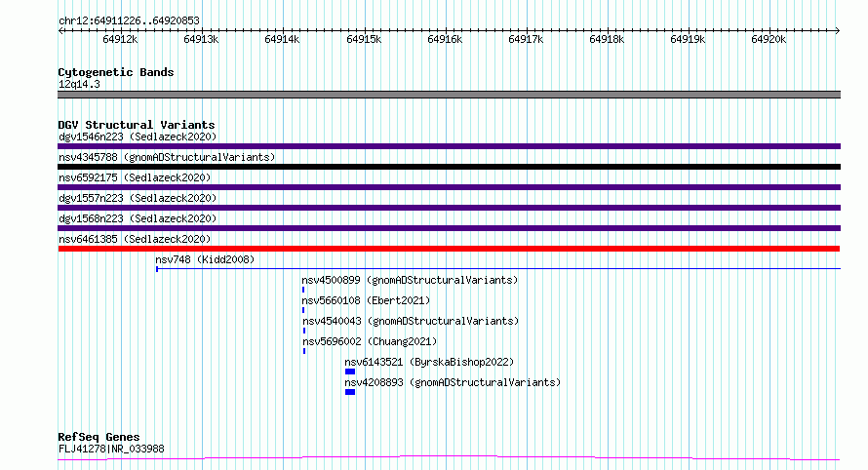Click the black bar of nsv4345788

click(449, 167)
